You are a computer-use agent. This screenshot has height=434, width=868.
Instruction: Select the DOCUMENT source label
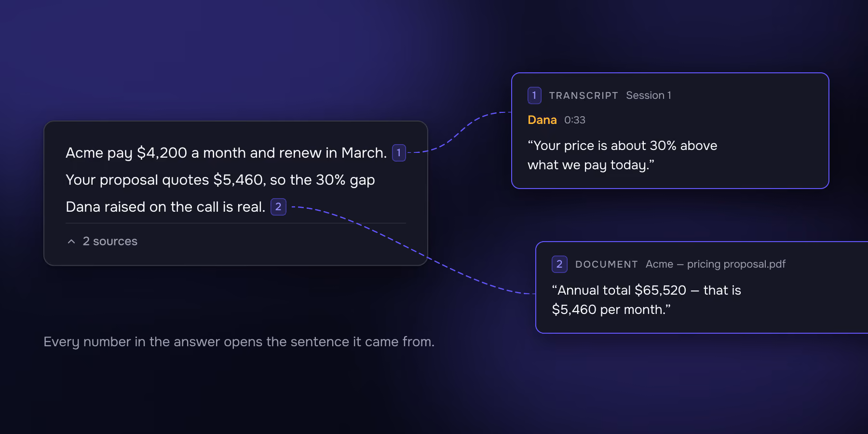(607, 264)
